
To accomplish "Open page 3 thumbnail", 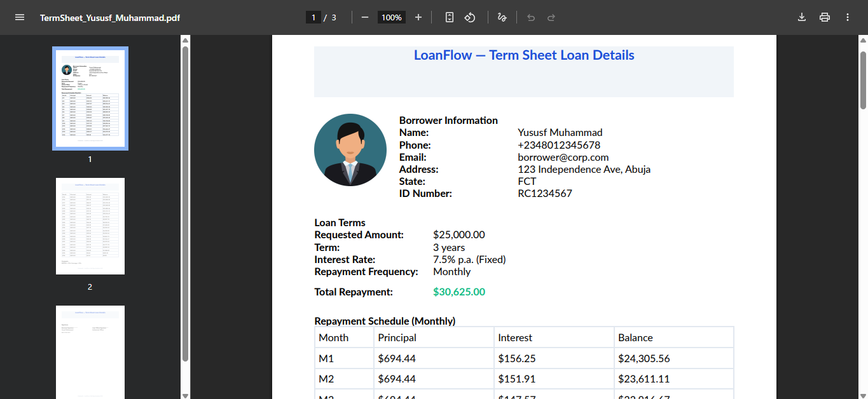I will pyautogui.click(x=90, y=352).
